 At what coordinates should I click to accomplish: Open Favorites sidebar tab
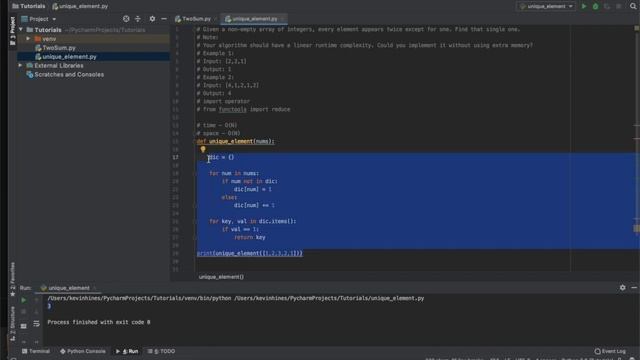13,279
